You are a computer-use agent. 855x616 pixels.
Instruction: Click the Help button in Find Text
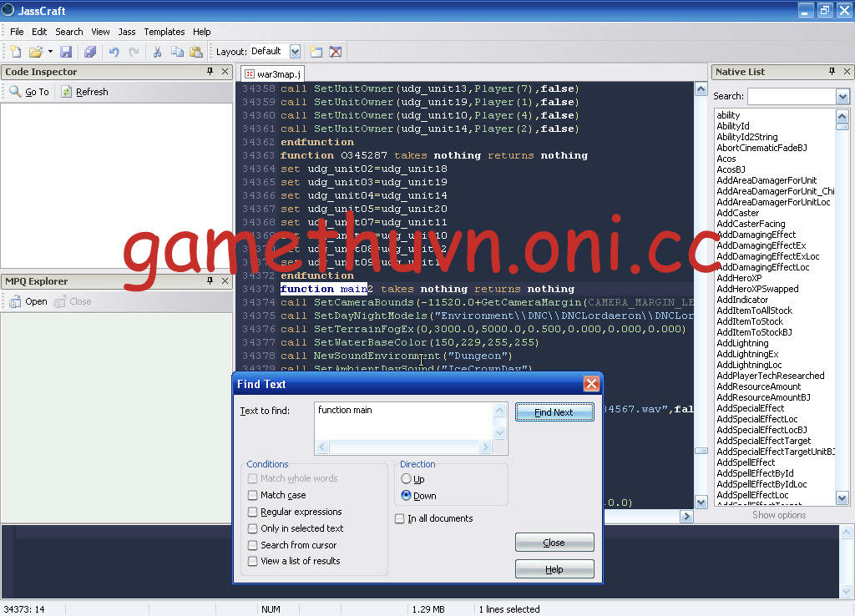(554, 569)
